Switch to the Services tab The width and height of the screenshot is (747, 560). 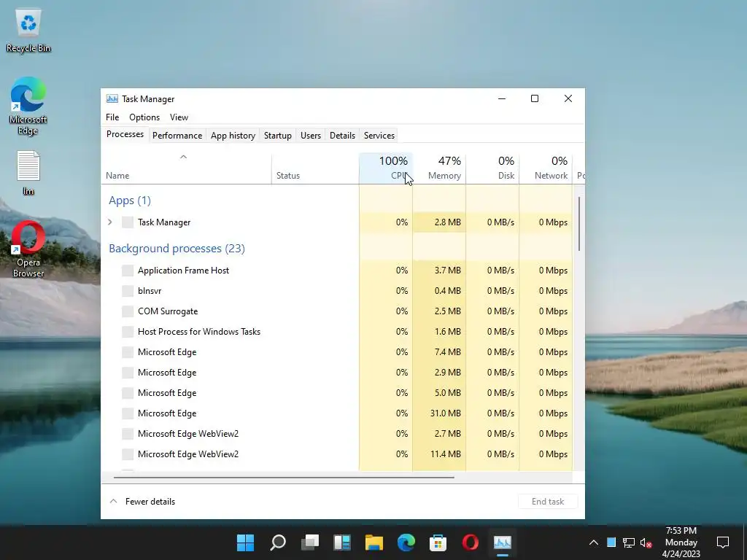(379, 136)
